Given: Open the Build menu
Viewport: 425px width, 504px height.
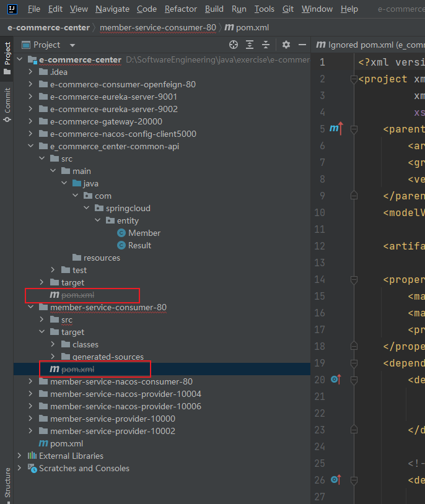Looking at the screenshot, I should (x=214, y=9).
